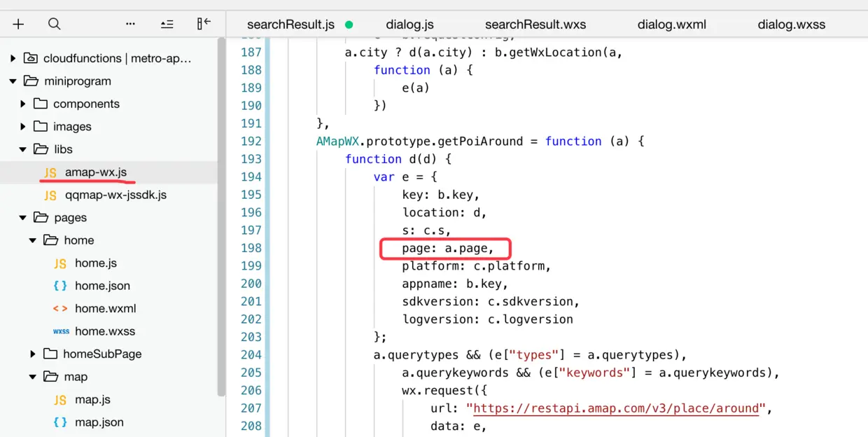Click the JS icon beside map.js
868x437 pixels.
61,400
